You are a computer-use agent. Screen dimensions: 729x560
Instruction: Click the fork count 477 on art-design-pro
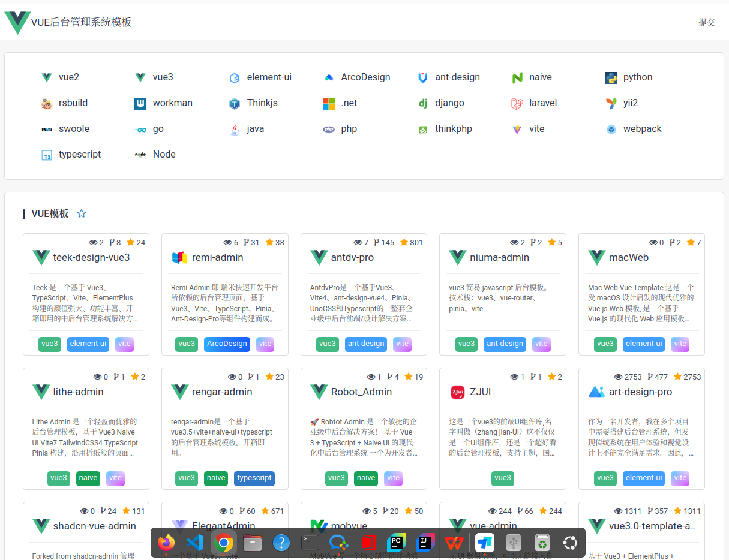point(661,377)
